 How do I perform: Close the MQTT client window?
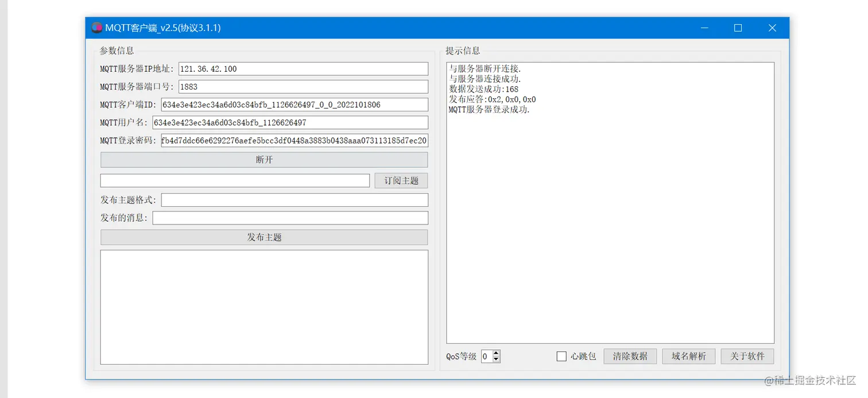pos(772,28)
